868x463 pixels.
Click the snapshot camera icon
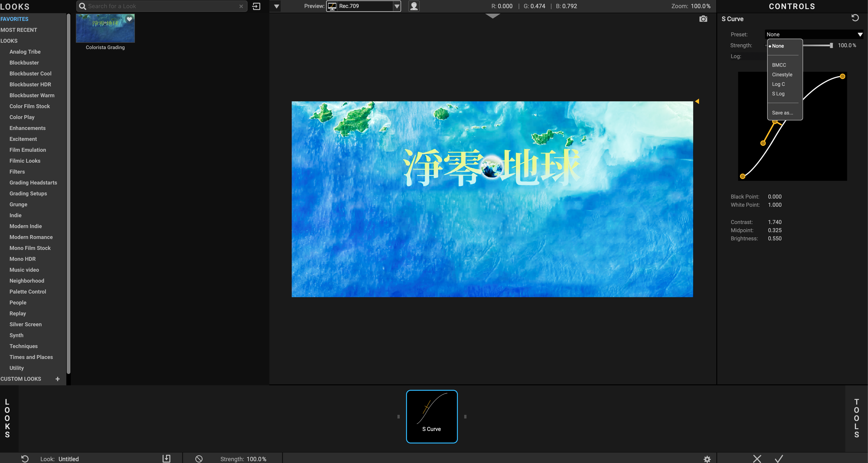tap(703, 19)
